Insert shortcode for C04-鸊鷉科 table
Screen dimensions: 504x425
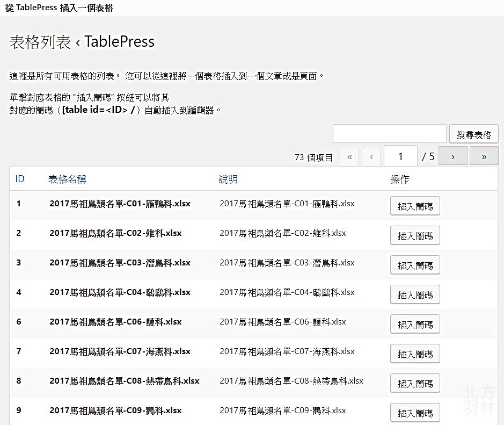point(415,294)
